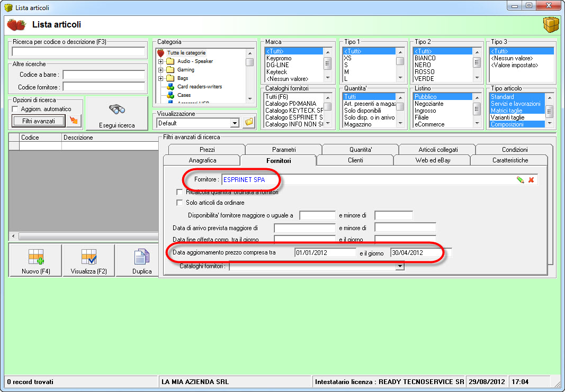
Task: Click the Codice column header
Action: tap(40, 138)
